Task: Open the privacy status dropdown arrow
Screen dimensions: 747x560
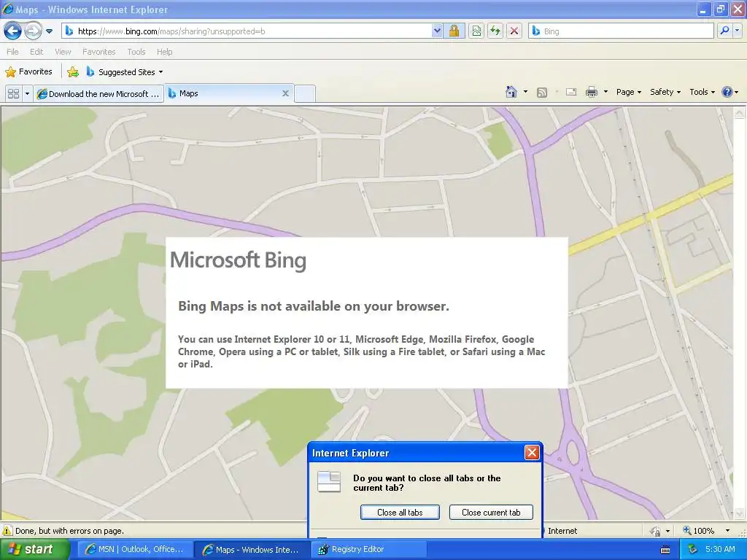Action: (668, 531)
